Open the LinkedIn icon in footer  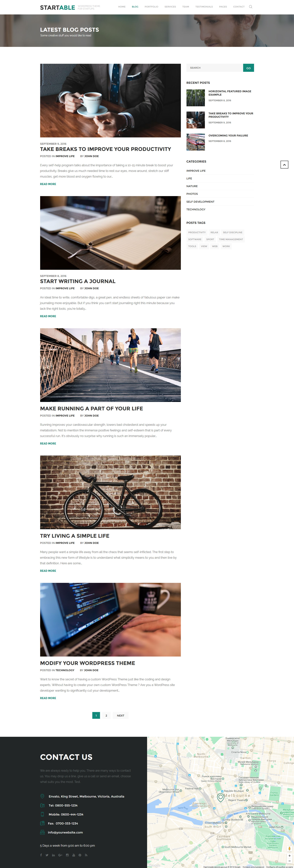[x=53, y=855]
